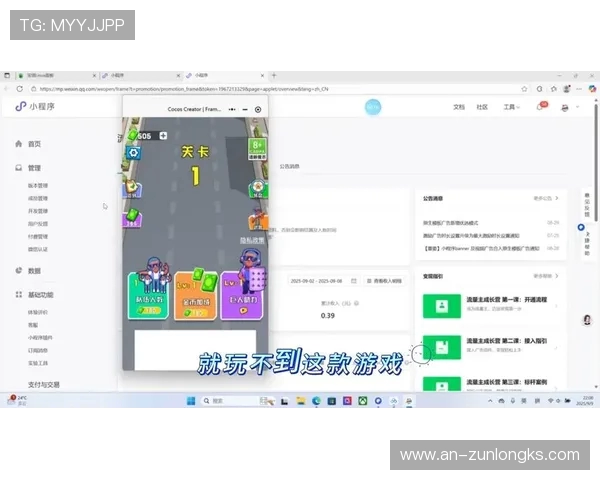Open 成员管理 in sidebar
Viewport: 600px width, 480px height.
[x=38, y=198]
